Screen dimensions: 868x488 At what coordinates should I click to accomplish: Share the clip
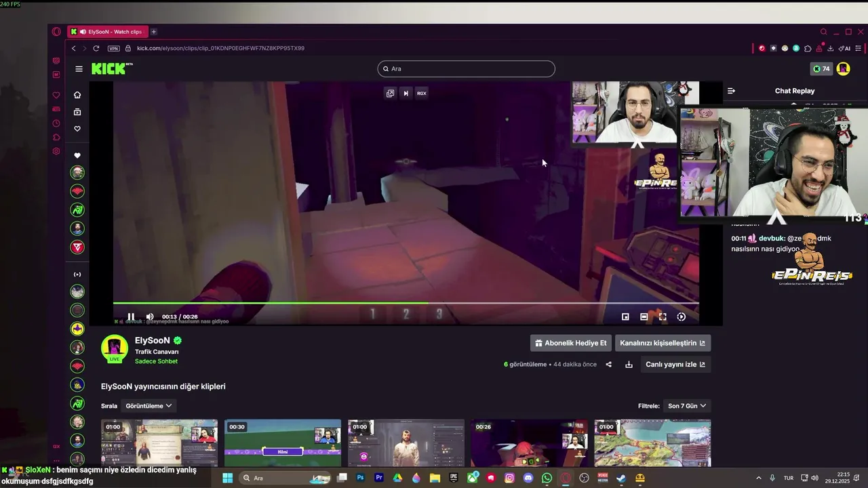tap(608, 365)
